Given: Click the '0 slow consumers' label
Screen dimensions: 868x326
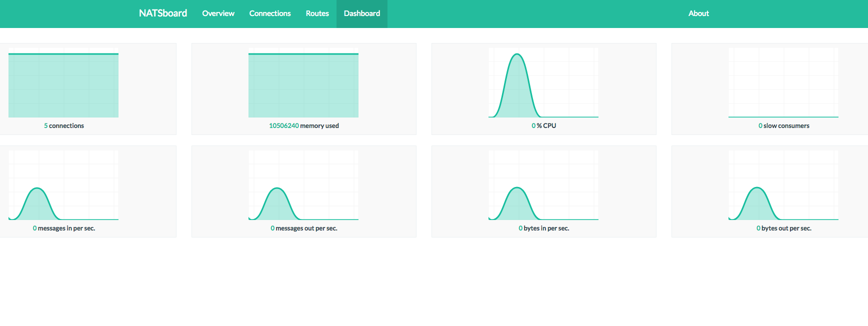Looking at the screenshot, I should click(784, 126).
